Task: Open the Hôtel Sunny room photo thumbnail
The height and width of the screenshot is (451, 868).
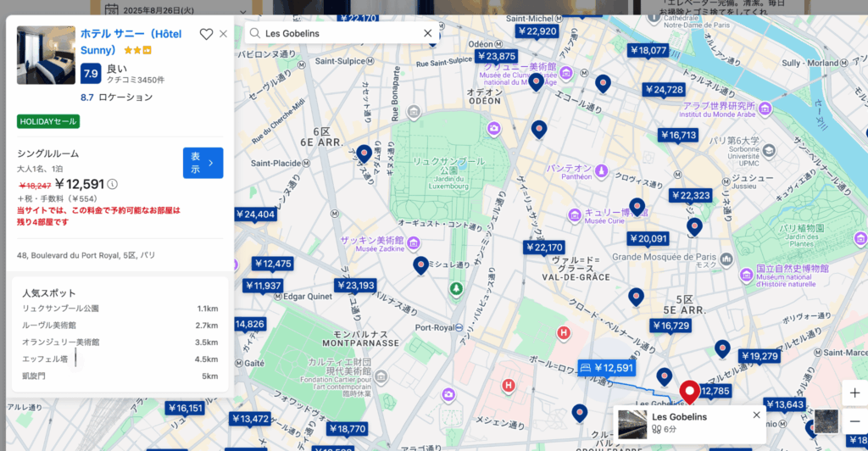Action: pyautogui.click(x=46, y=55)
